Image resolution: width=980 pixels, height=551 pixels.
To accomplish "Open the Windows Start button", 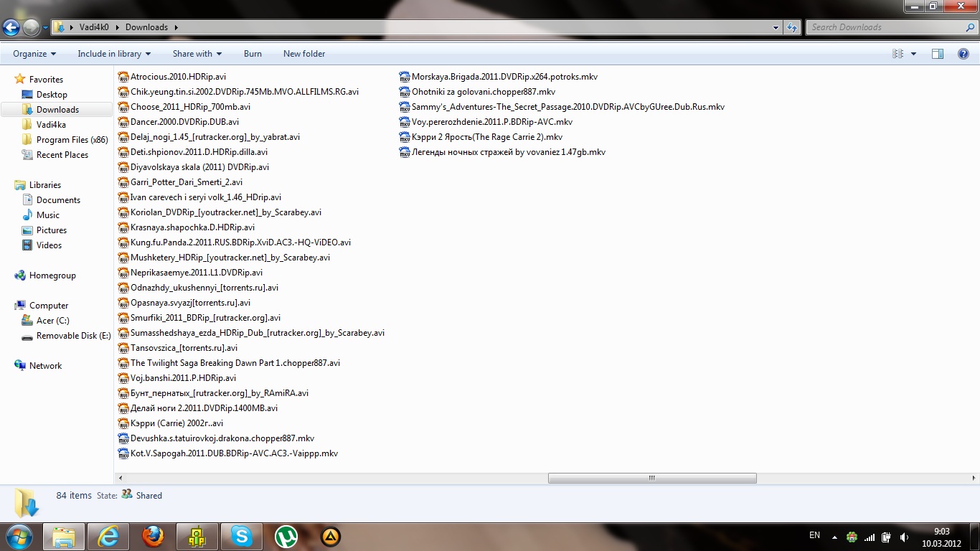I will click(x=19, y=536).
